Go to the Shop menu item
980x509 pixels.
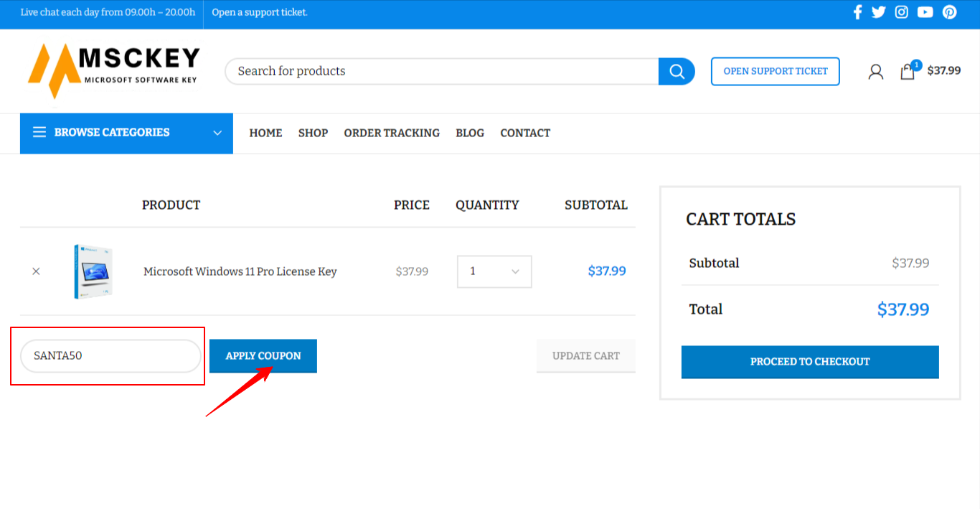(x=313, y=133)
